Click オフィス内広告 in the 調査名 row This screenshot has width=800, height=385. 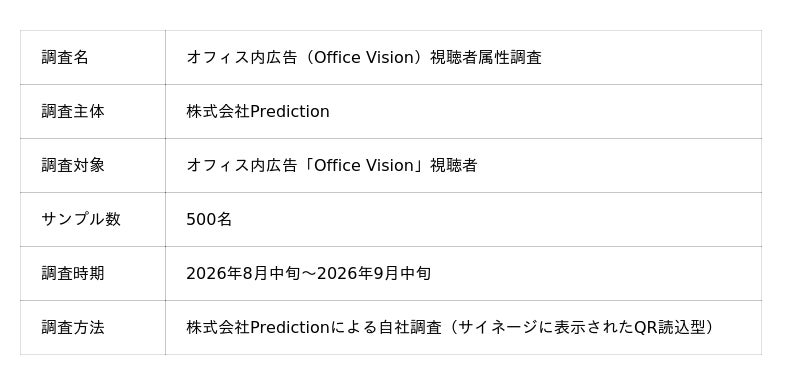point(242,58)
